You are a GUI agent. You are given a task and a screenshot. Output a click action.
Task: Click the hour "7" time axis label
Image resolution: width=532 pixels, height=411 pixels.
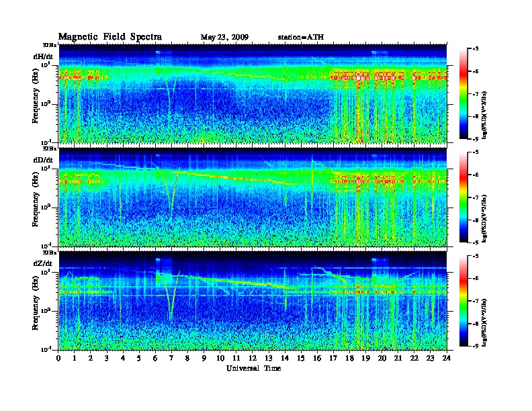[172, 359]
